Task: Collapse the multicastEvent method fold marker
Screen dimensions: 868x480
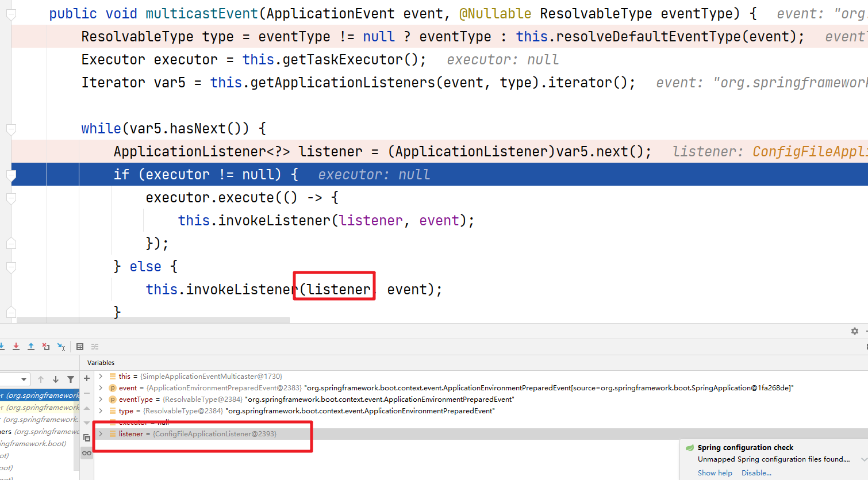Action: point(11,14)
